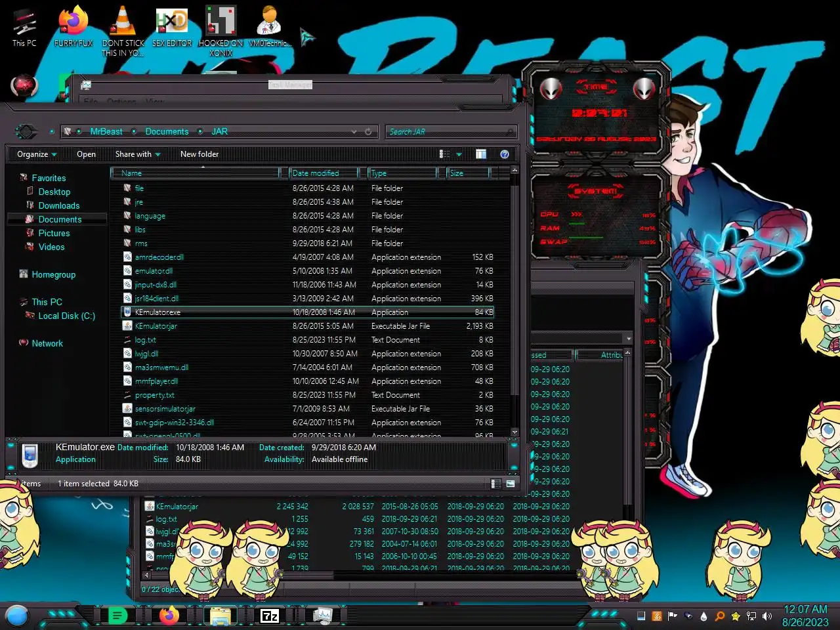The height and width of the screenshot is (630, 840).
Task: Select the sensorsimulator.jar file
Action: point(308,409)
